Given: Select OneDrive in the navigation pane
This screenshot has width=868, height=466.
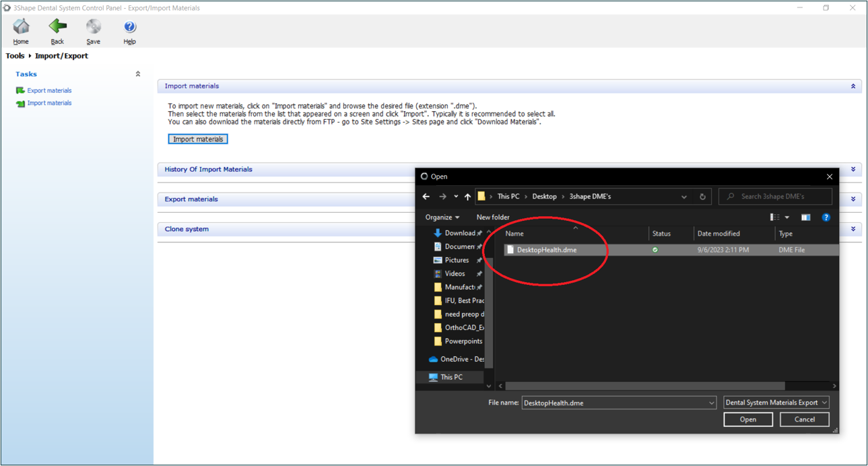Looking at the screenshot, I should point(456,359).
